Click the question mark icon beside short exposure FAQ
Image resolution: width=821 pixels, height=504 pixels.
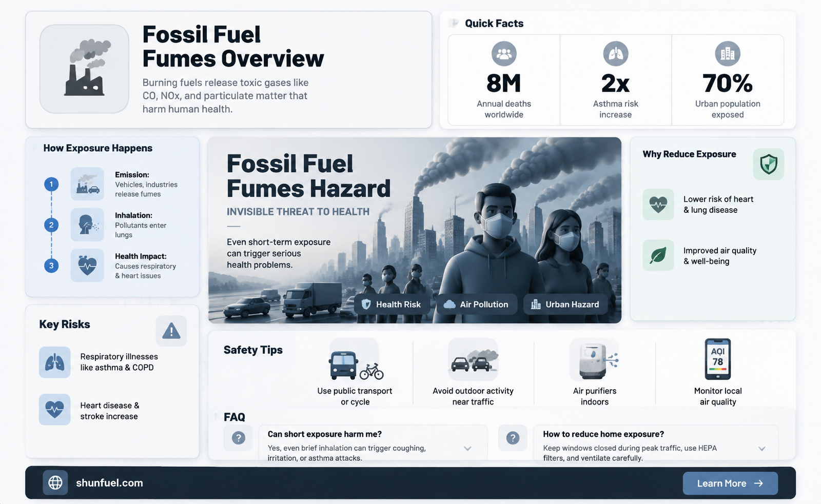(x=238, y=438)
